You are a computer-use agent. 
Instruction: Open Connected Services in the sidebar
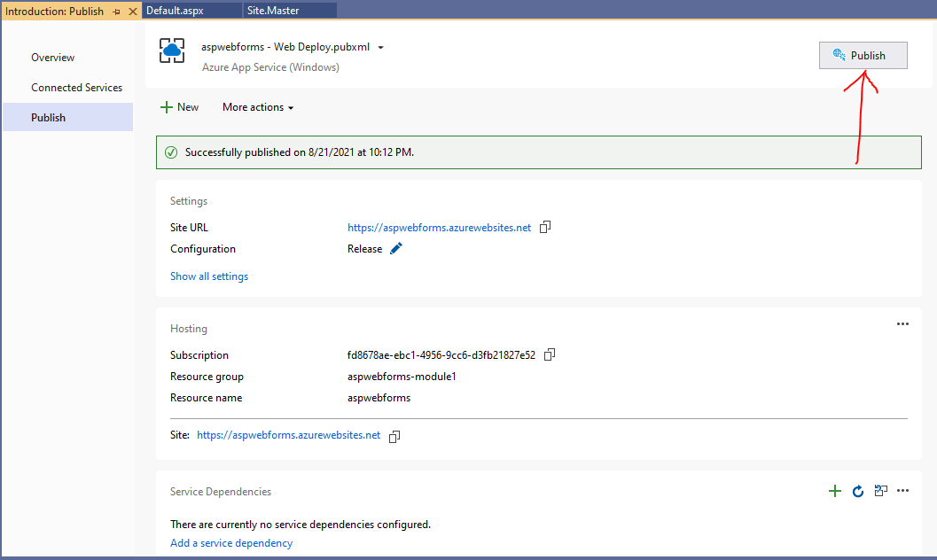pyautogui.click(x=76, y=87)
